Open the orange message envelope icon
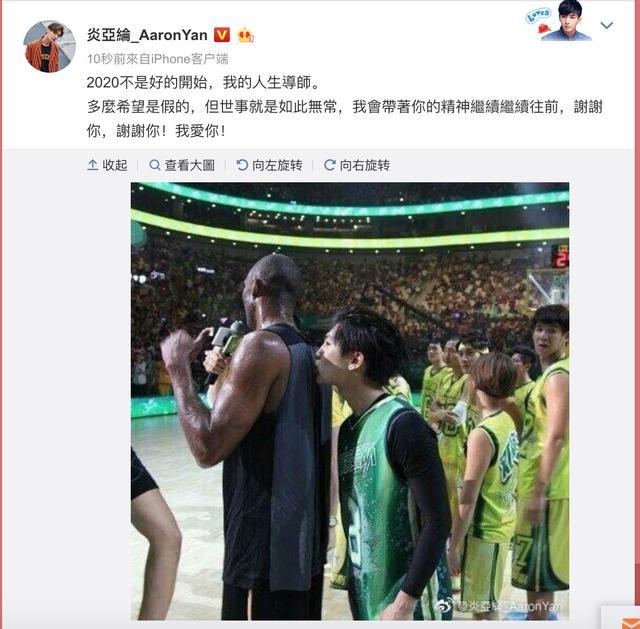The height and width of the screenshot is (629, 640). click(x=630, y=623)
